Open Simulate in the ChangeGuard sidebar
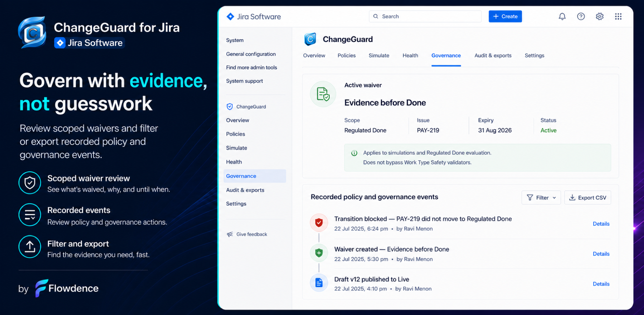Image resolution: width=644 pixels, height=315 pixels. [237, 148]
